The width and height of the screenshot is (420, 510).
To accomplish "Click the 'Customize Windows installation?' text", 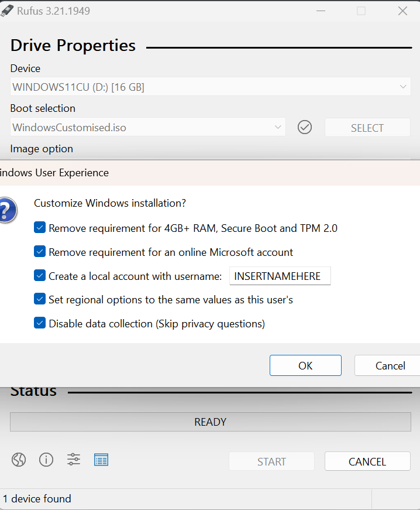I will coord(110,203).
